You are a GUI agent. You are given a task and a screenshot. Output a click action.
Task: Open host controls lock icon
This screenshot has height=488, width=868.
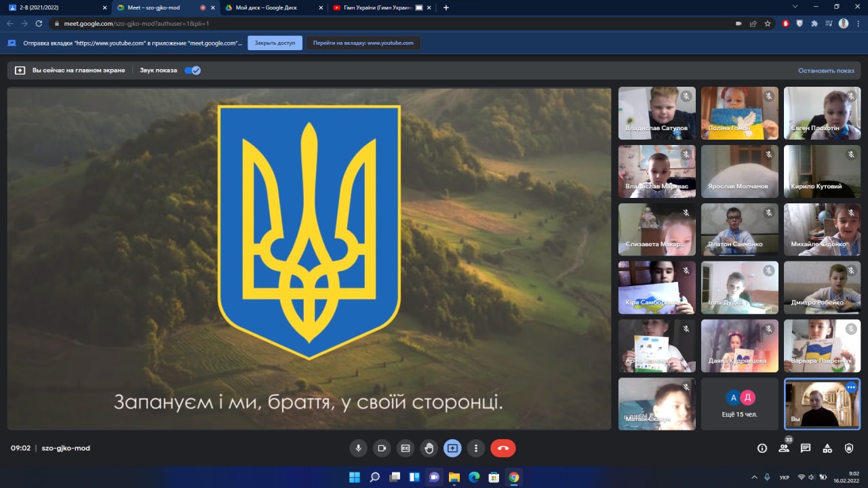click(849, 448)
